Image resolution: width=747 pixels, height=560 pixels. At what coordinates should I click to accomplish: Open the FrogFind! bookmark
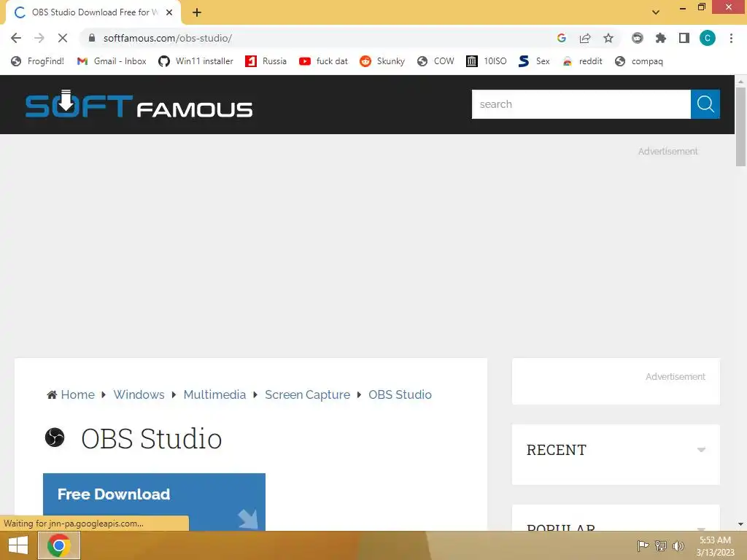[38, 61]
